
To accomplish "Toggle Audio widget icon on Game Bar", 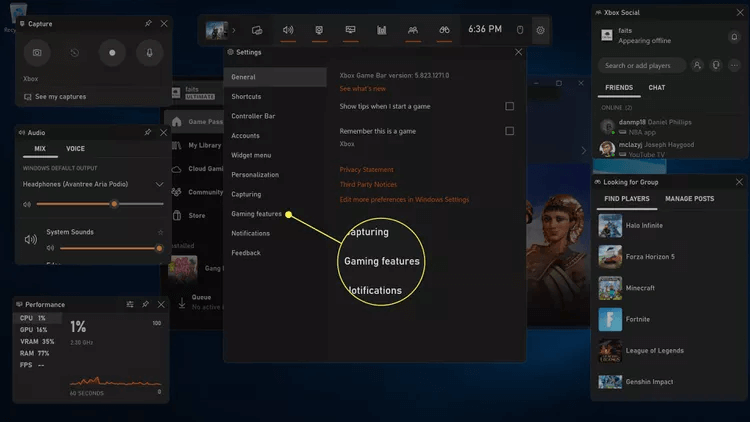I will (x=288, y=30).
